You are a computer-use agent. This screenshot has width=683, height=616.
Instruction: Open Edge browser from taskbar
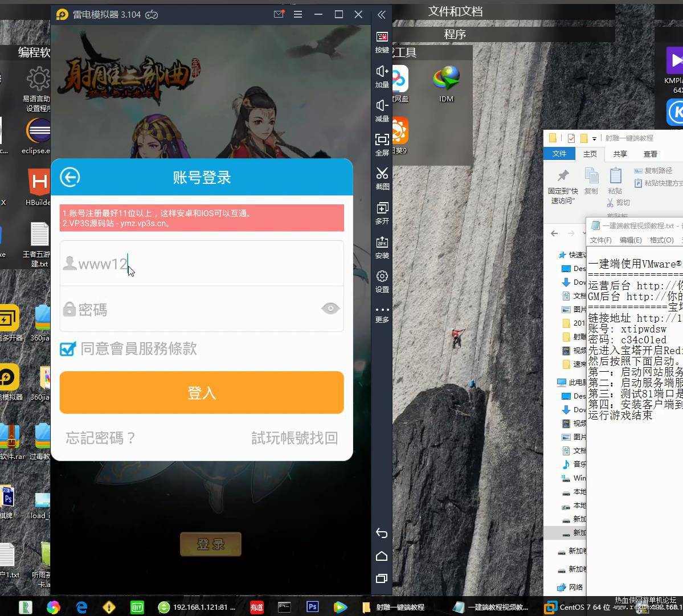(x=81, y=607)
